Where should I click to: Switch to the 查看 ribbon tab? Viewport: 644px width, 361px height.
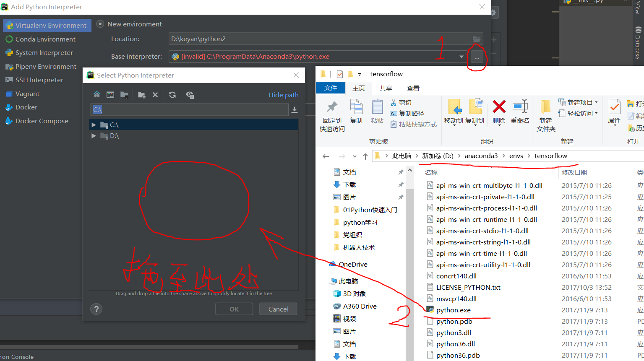(413, 88)
